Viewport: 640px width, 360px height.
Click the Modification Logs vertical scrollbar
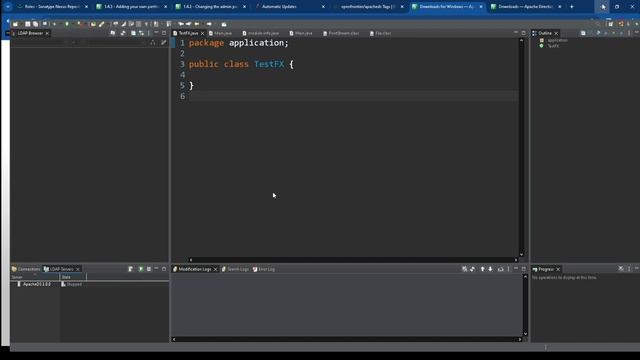[525, 305]
